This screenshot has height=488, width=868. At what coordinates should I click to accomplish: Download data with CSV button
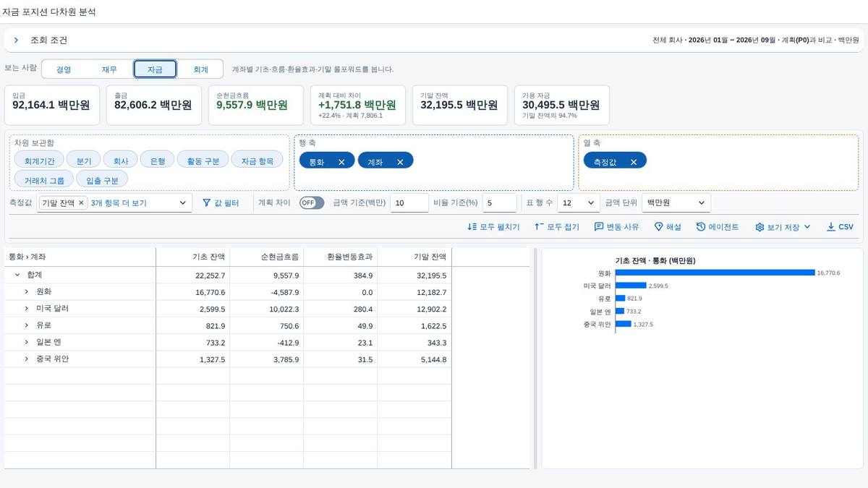[x=840, y=227]
